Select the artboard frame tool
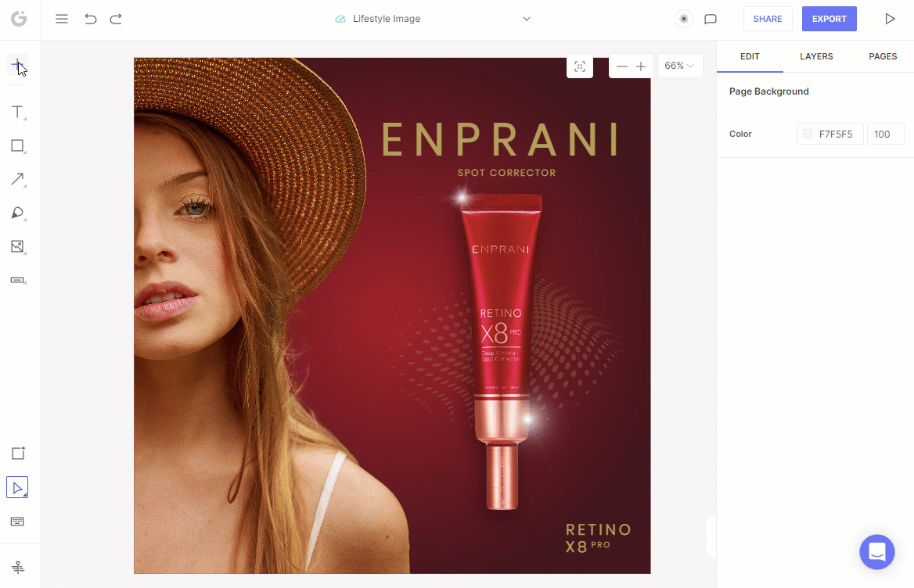The image size is (914, 588). tap(18, 453)
